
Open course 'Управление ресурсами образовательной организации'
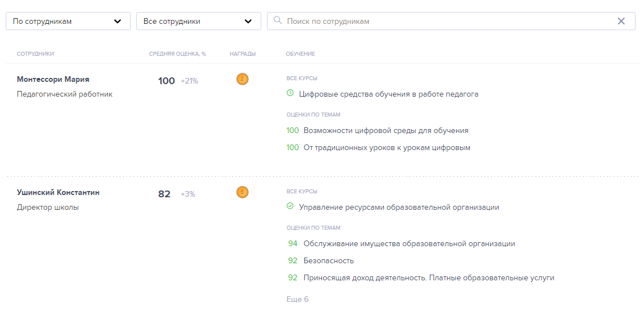[399, 207]
